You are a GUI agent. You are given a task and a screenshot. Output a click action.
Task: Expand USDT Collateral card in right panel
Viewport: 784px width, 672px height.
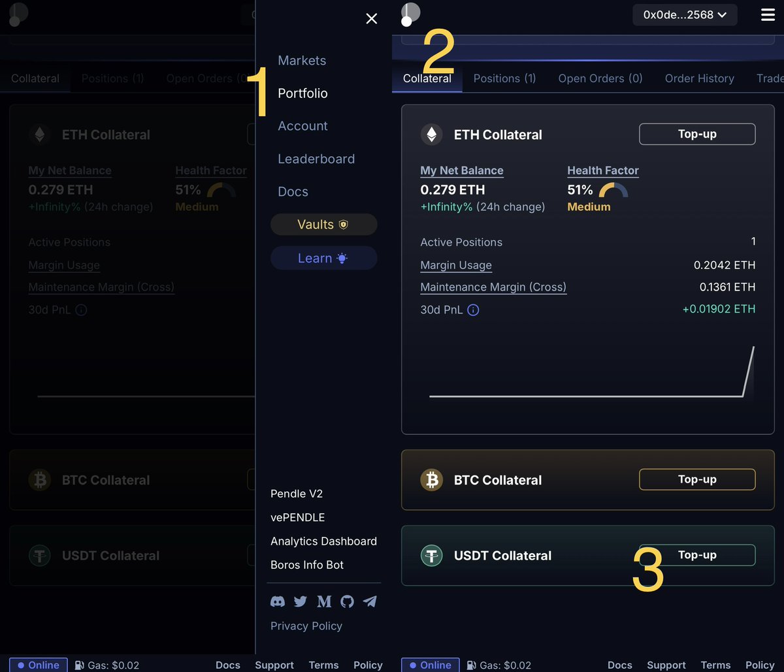588,556
